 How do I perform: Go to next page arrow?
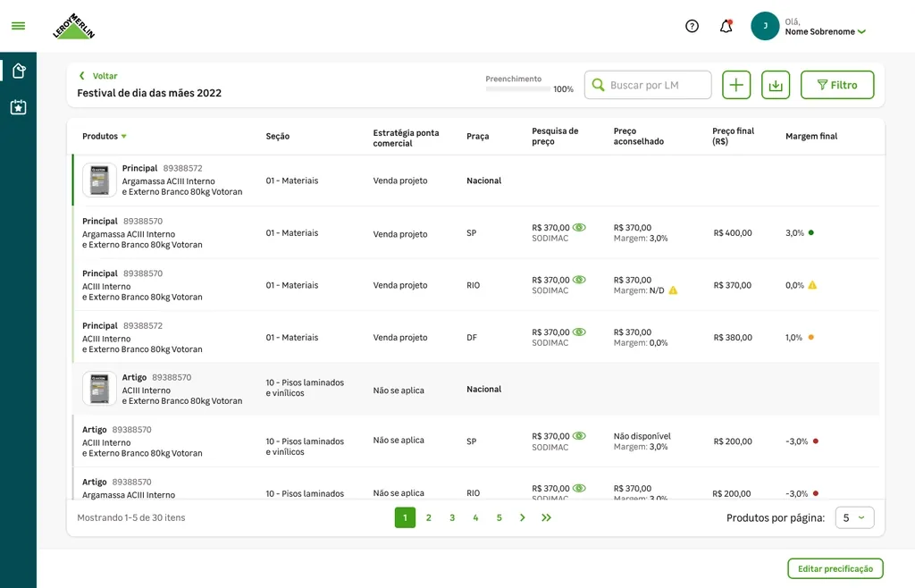coord(522,517)
